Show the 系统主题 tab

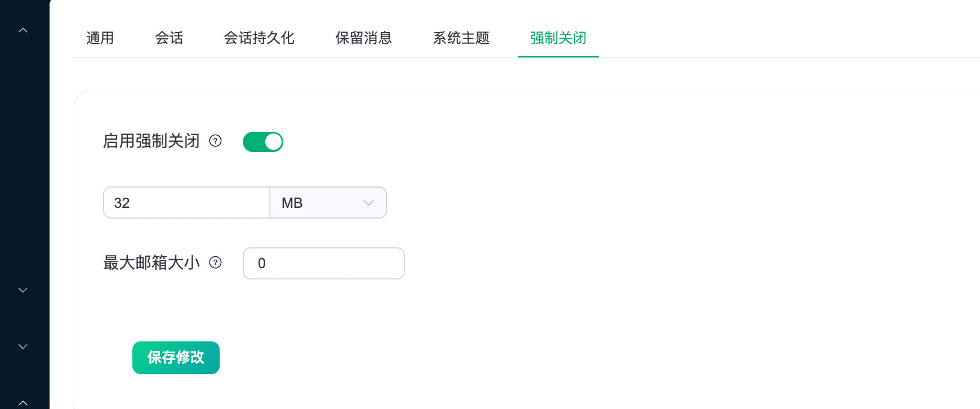(461, 38)
